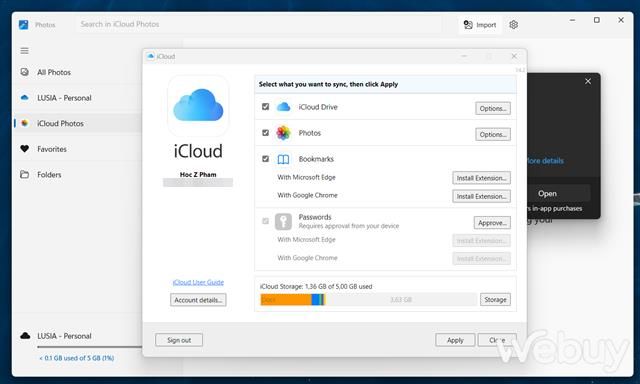This screenshot has height=384, width=640.
Task: Open Options for iCloud Drive
Action: click(493, 109)
